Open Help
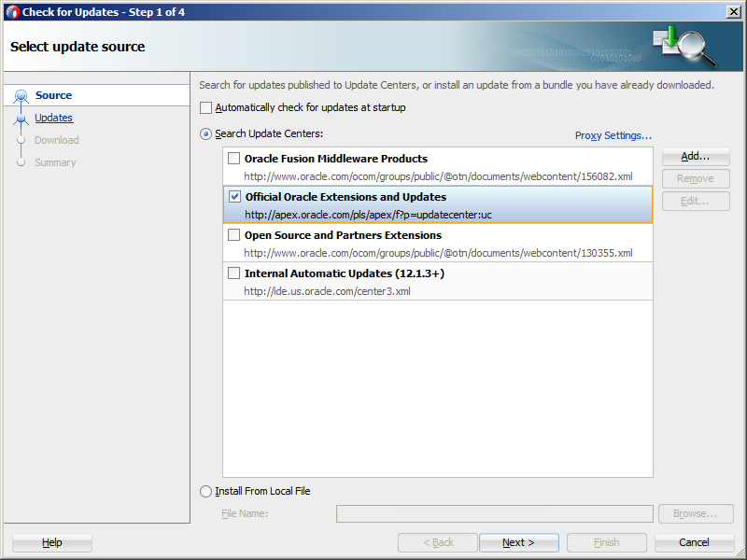The image size is (747, 560). tap(52, 542)
